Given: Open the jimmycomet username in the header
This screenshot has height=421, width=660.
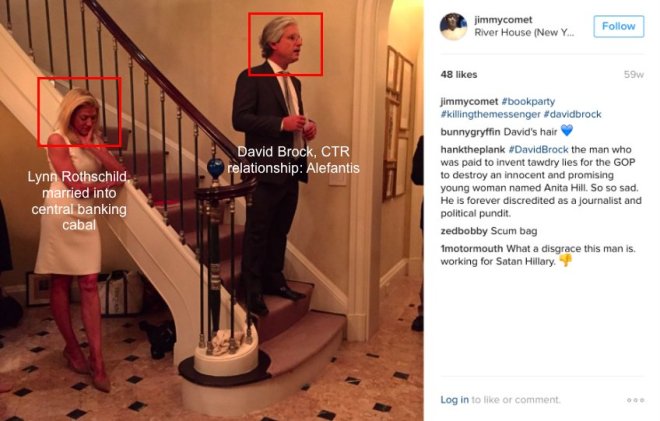Looking at the screenshot, I should coord(503,20).
